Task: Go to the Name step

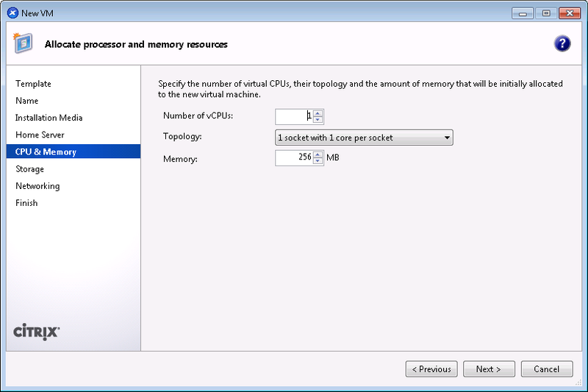Action: pyautogui.click(x=27, y=101)
